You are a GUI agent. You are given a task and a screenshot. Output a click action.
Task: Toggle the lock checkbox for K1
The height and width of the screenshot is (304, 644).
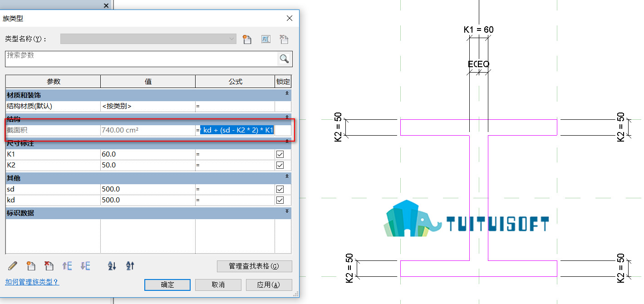(x=280, y=154)
